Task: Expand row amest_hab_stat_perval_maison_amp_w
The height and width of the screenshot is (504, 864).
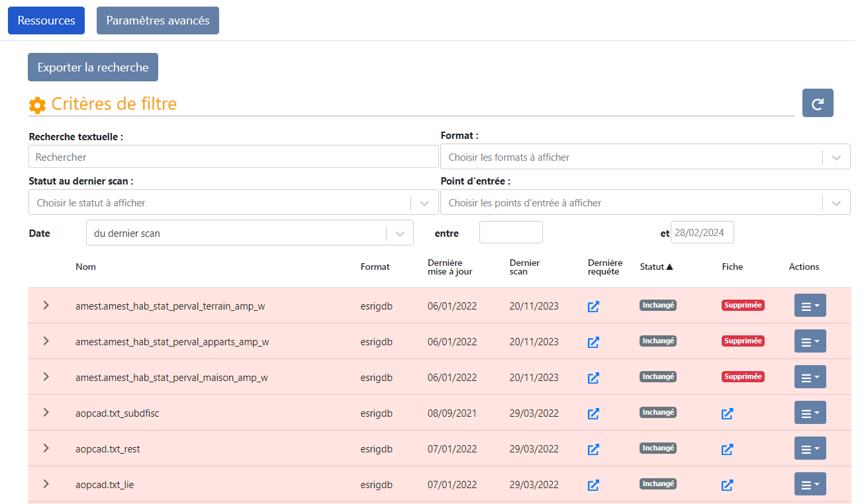Action: [46, 376]
